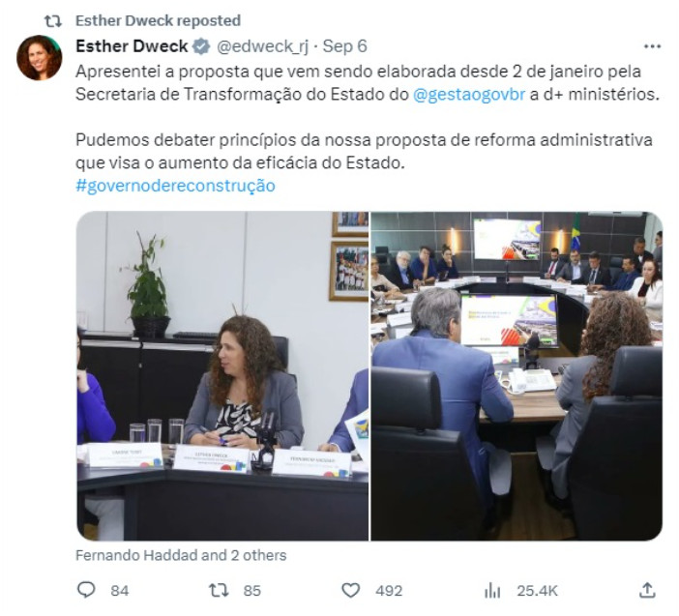Screen dimensions: 679x616
Task: Click the @edweck_rj handle
Action: pos(262,46)
